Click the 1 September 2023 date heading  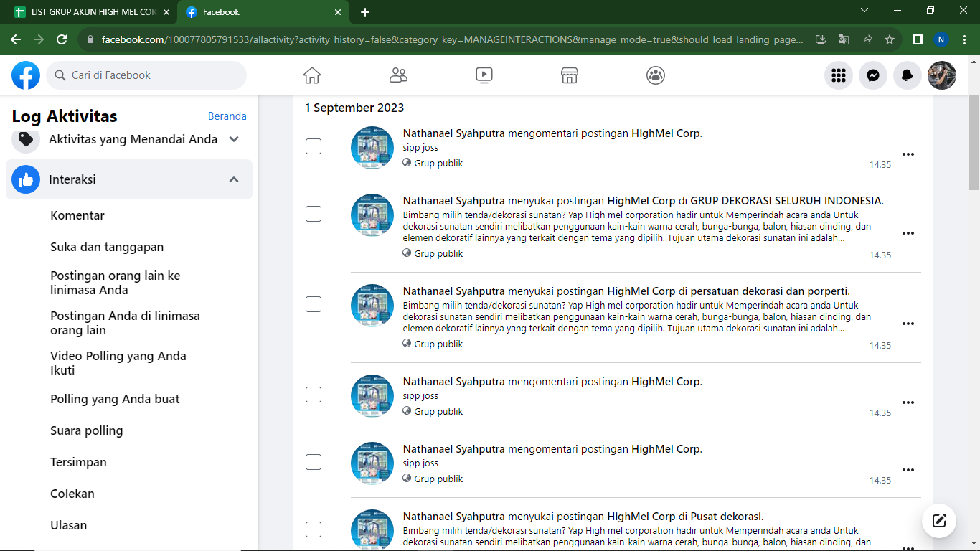tap(354, 108)
